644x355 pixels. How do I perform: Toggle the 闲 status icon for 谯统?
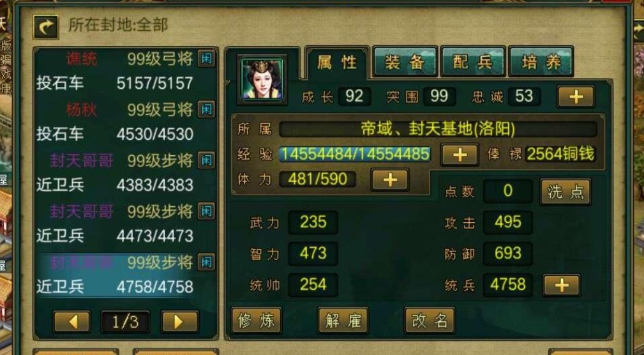click(x=206, y=59)
